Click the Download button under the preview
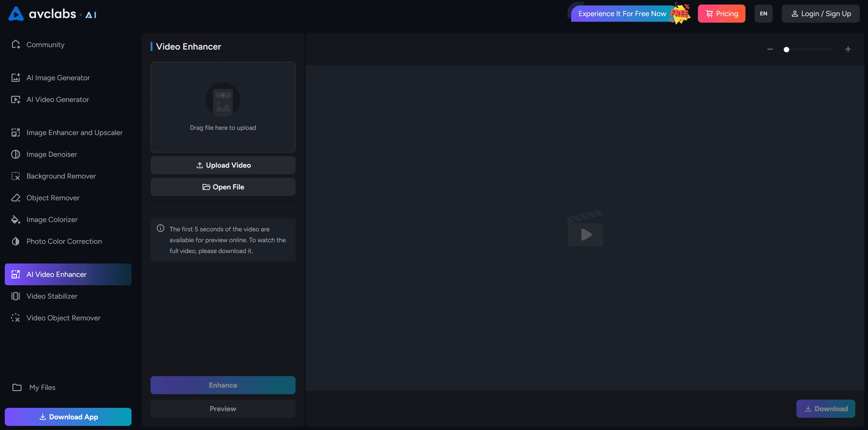This screenshot has height=430, width=868. pos(826,409)
